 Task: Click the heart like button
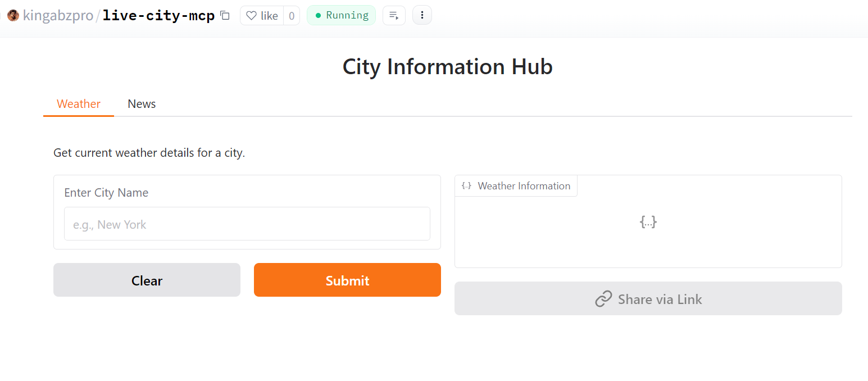262,16
